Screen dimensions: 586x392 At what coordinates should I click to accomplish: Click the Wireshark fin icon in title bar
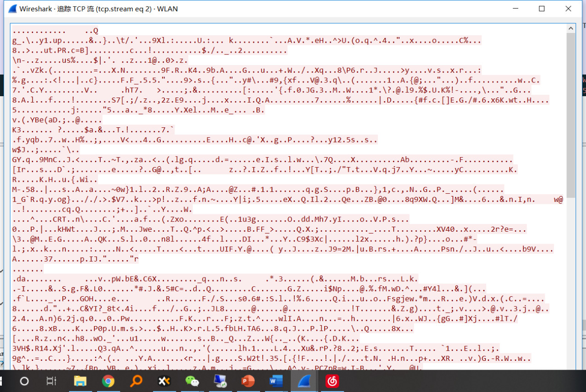(12, 9)
